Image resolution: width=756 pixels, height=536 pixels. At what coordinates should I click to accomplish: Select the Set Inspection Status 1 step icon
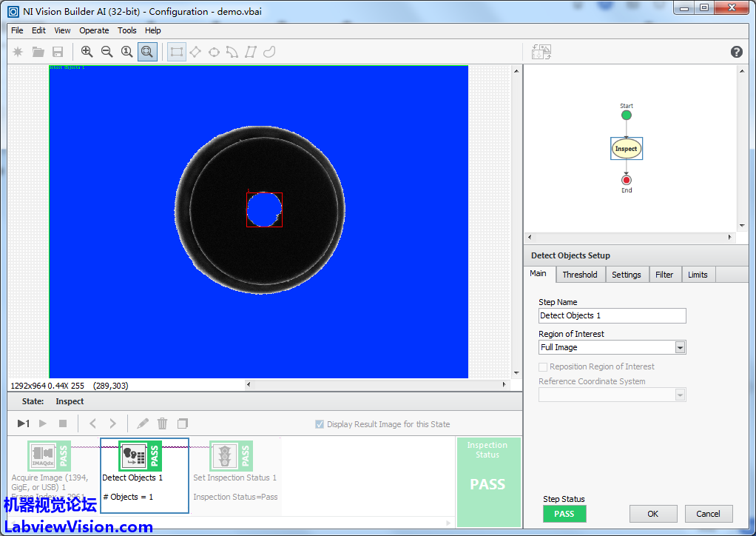click(x=231, y=455)
